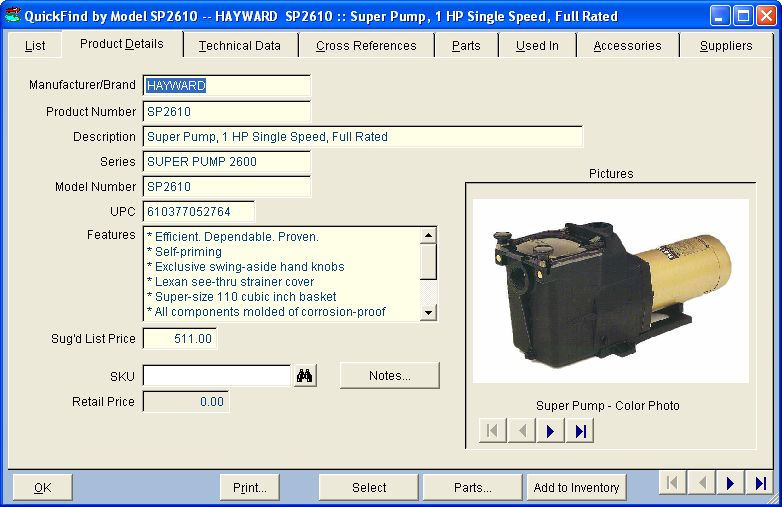Click the Product Number field
The width and height of the screenshot is (782, 507).
coord(227,112)
